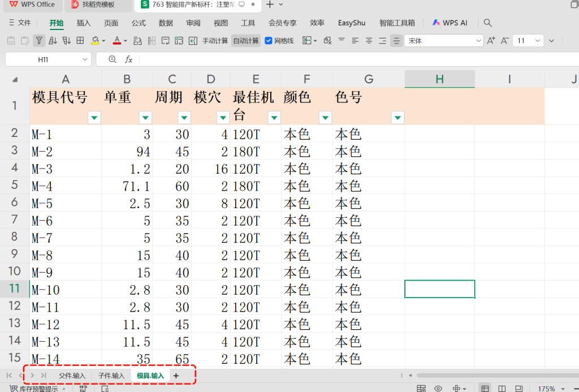Expand more toolbar options chevron
This screenshot has height=392, width=579.
[551, 41]
